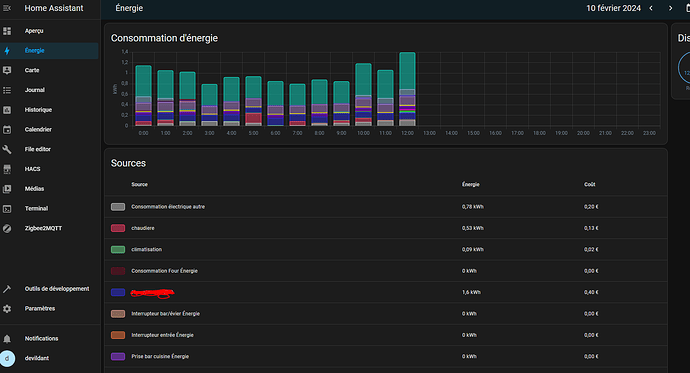Open the Historique history icon
Screen dimensions: 690x373
tap(7, 110)
